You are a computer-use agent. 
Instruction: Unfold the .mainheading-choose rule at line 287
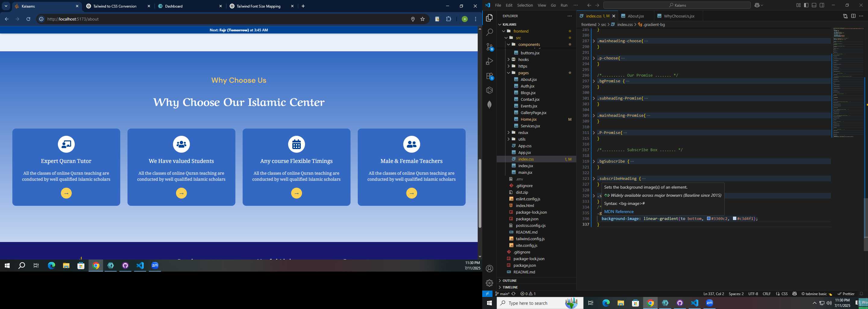point(594,41)
